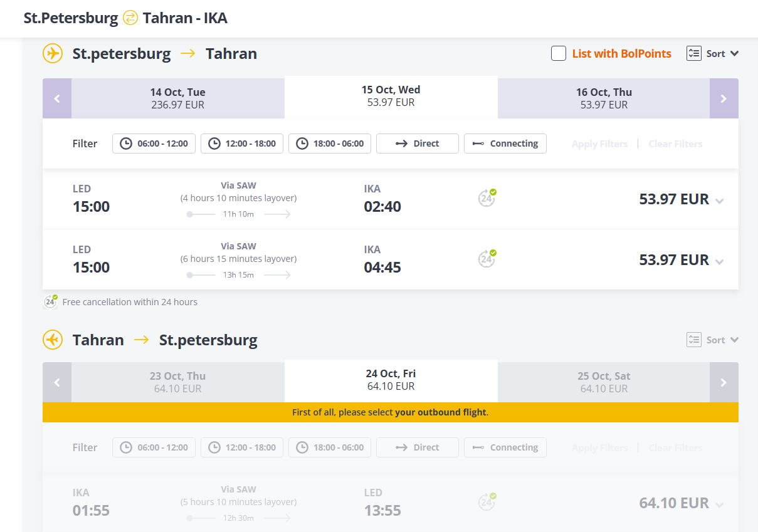This screenshot has height=532, width=758.
Task: Click the Clear Filters link for outbound flights
Action: (675, 143)
